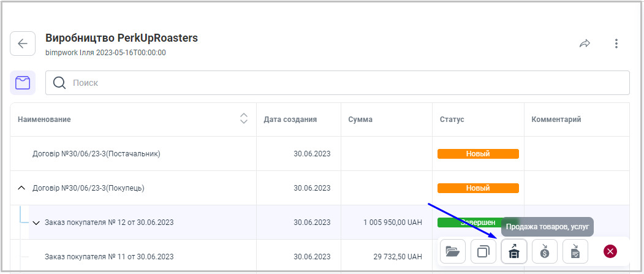644x274 pixels.
Task: Sort by Наименование using sort arrows
Action: [x=244, y=119]
